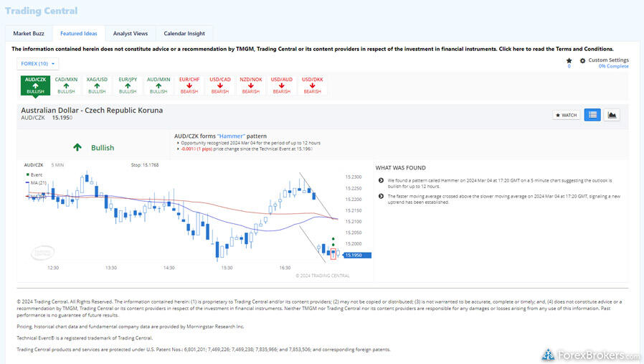
Task: Open the Calendar Insight tab
Action: click(x=184, y=33)
